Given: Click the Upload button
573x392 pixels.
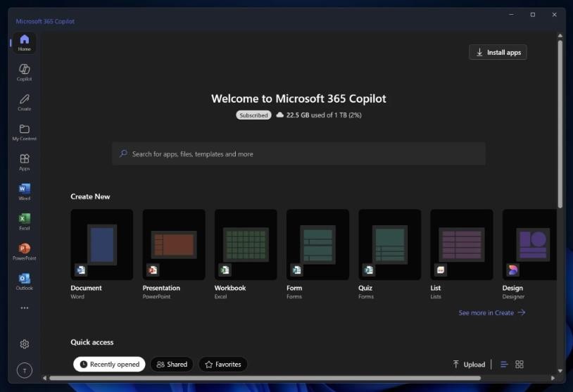Looking at the screenshot, I should [x=470, y=365].
